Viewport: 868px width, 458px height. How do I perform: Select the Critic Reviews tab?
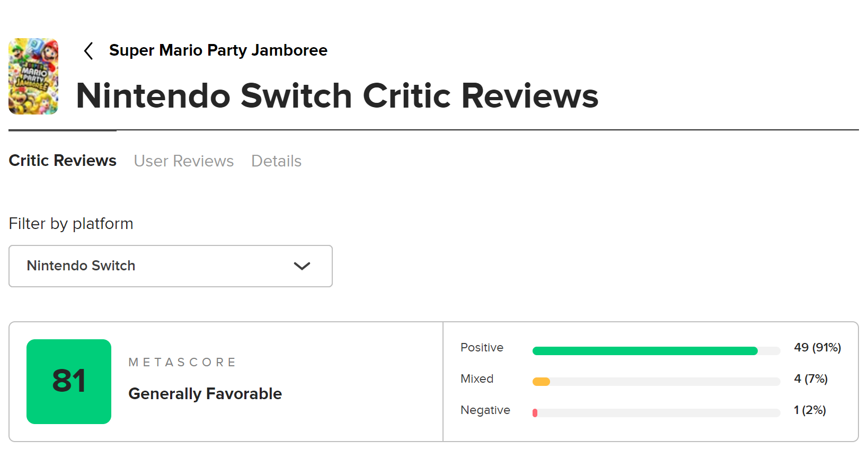click(x=63, y=161)
